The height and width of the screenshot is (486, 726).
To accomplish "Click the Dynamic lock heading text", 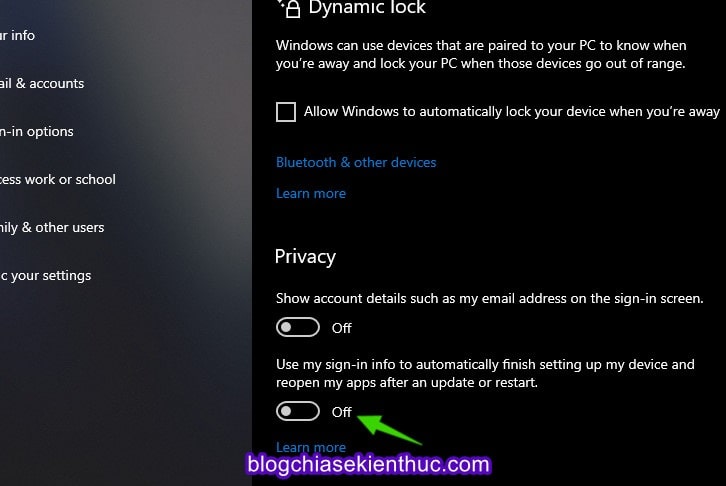I will 367,8.
